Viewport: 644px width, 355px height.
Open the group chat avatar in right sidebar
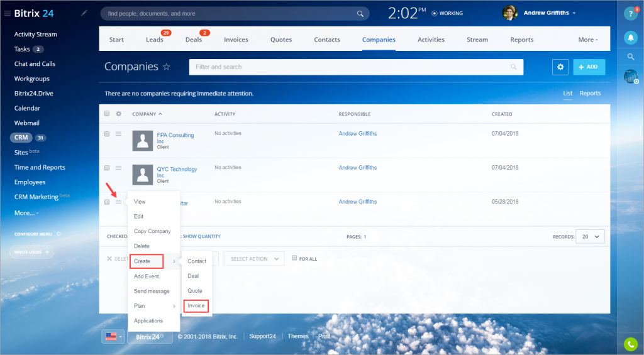click(630, 76)
